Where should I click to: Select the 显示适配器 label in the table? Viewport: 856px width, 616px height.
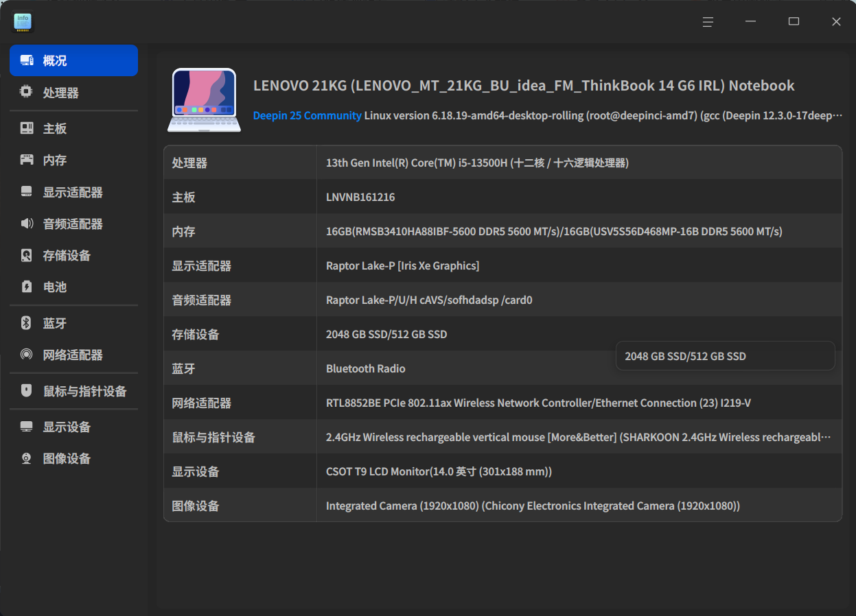coord(201,265)
